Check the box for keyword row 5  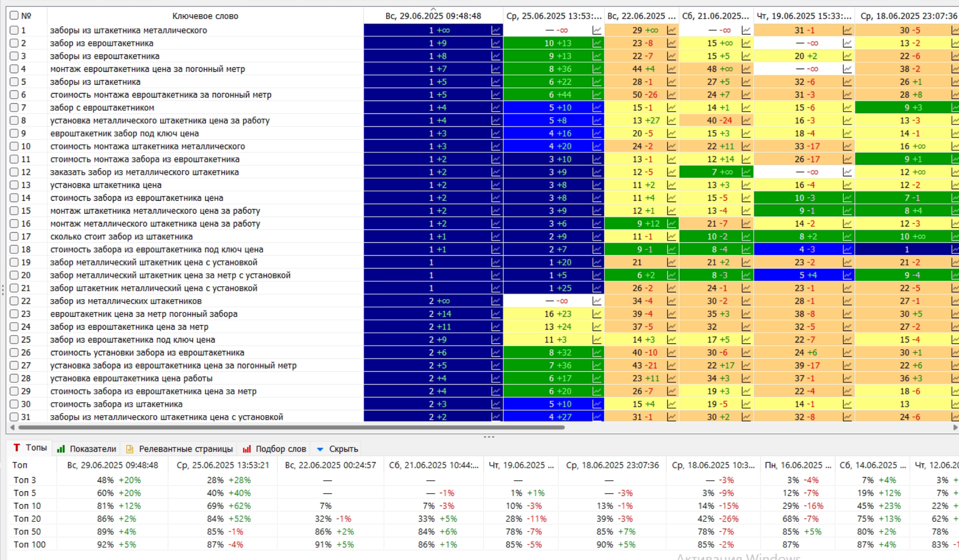[14, 82]
